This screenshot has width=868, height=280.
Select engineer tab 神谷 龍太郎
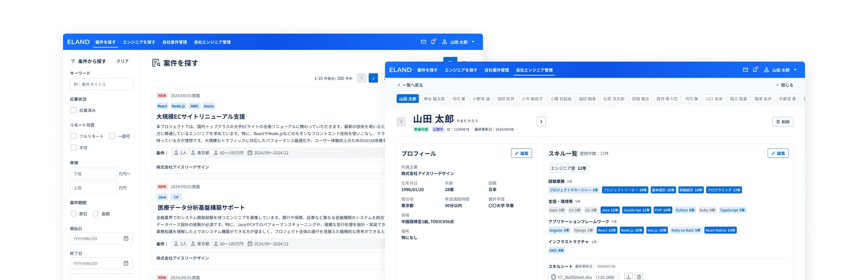[434, 99]
